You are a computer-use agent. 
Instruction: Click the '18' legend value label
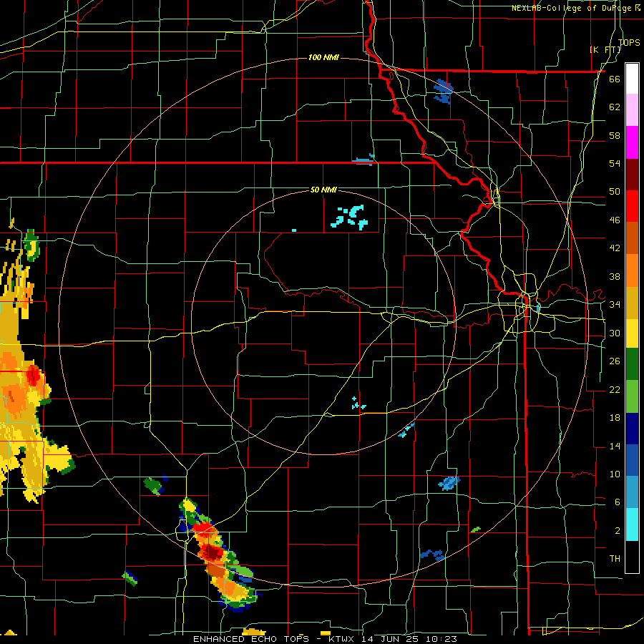[x=615, y=418]
